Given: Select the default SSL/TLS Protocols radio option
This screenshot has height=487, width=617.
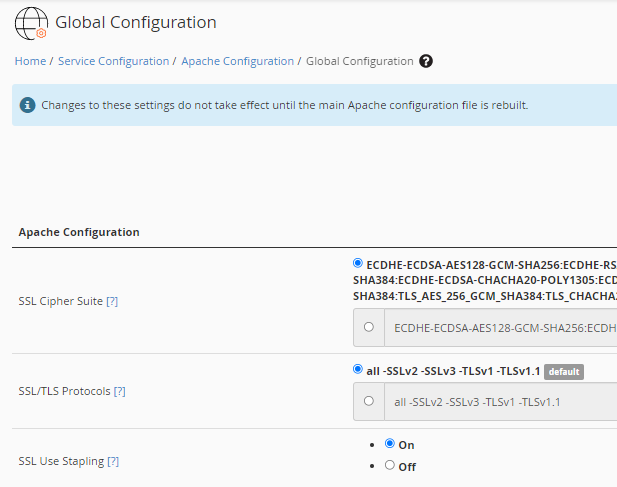Looking at the screenshot, I should (x=358, y=370).
